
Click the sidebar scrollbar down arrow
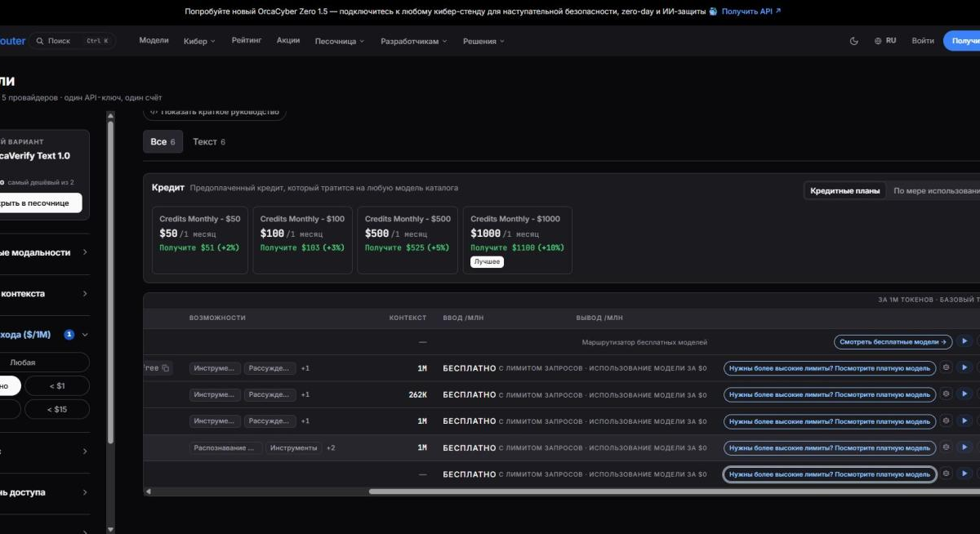tap(111, 529)
